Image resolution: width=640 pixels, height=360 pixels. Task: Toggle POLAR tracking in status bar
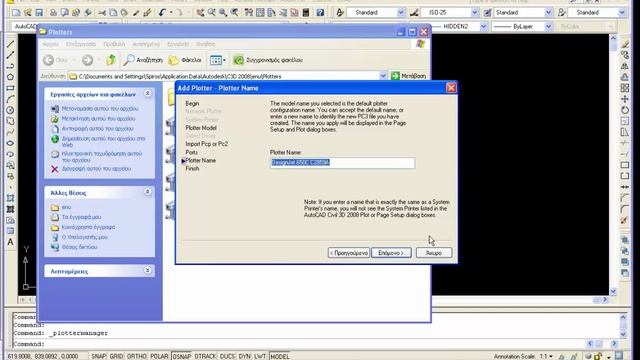(x=159, y=356)
